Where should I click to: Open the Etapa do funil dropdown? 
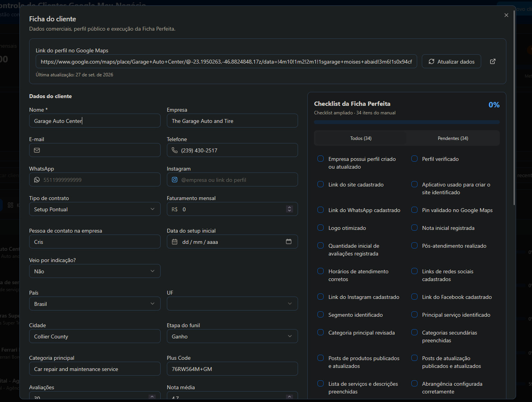pos(232,336)
